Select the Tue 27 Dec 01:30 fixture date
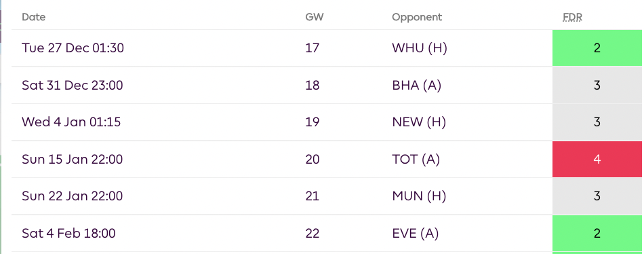The image size is (644, 254). (73, 48)
